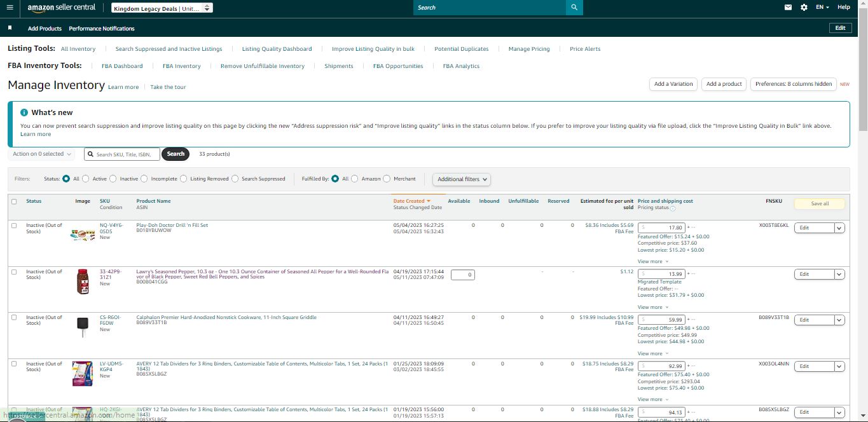Open Lawry's Seasoned Pepper product thumbnail
This screenshot has width=868, height=422.
click(x=83, y=281)
